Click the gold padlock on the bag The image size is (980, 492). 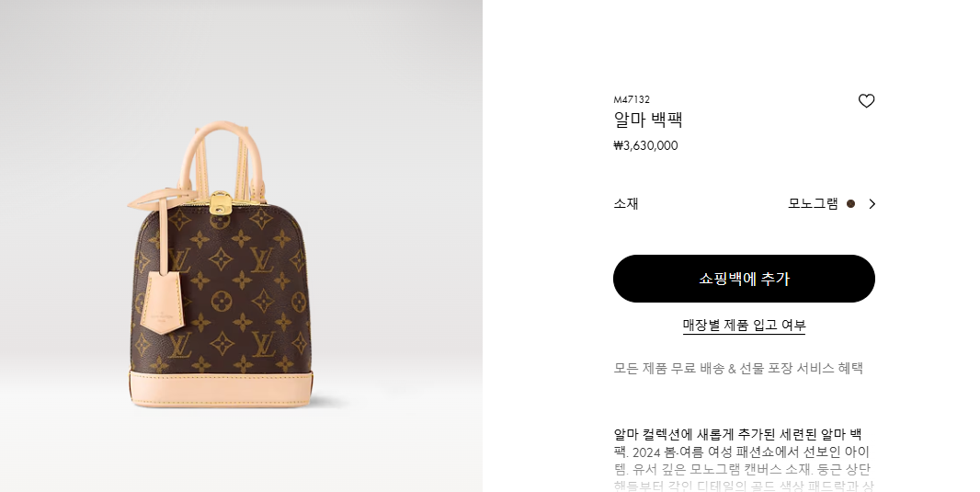click(x=221, y=203)
